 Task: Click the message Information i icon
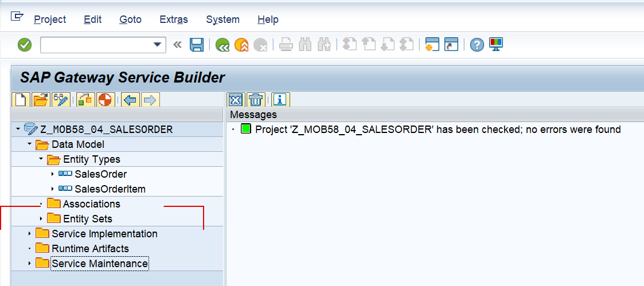(x=281, y=100)
